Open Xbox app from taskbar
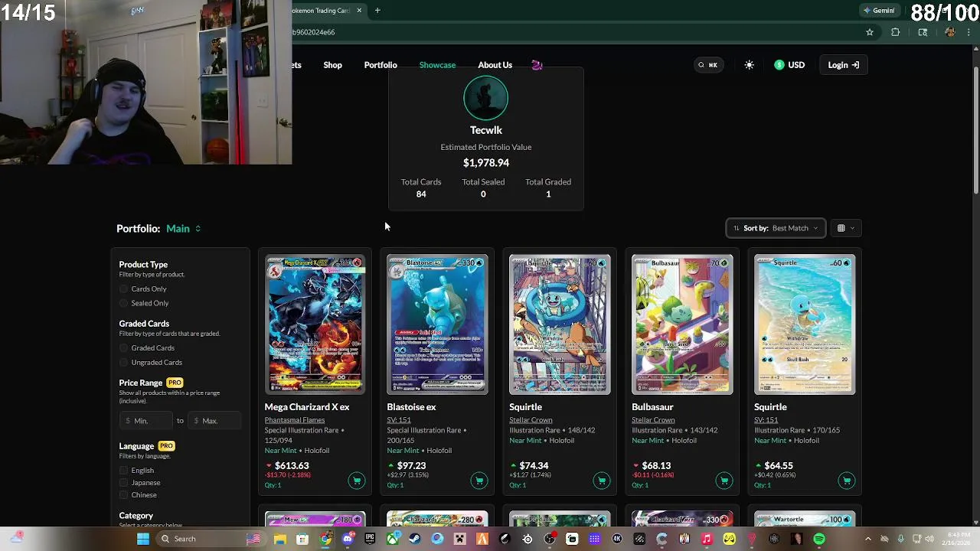Screen dimensions: 980x551 (392, 539)
